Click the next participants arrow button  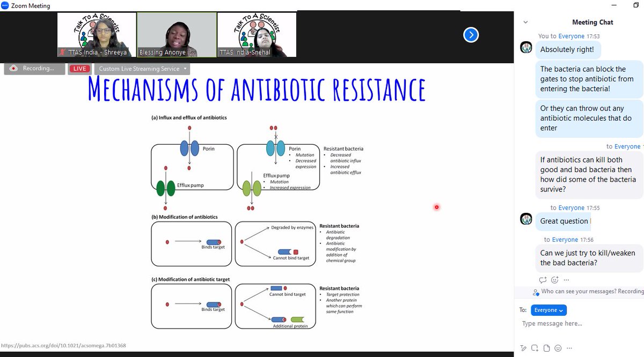471,35
